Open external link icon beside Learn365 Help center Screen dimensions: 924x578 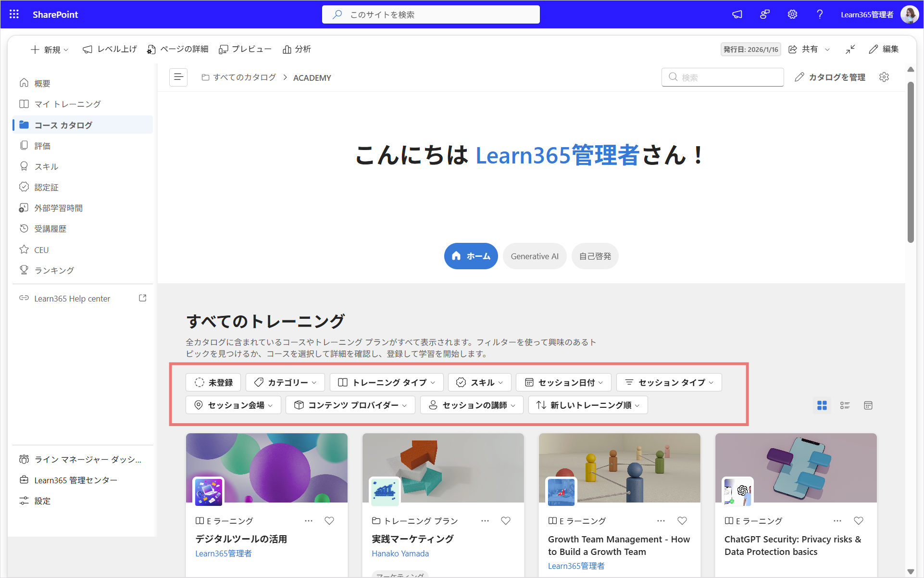tap(142, 298)
